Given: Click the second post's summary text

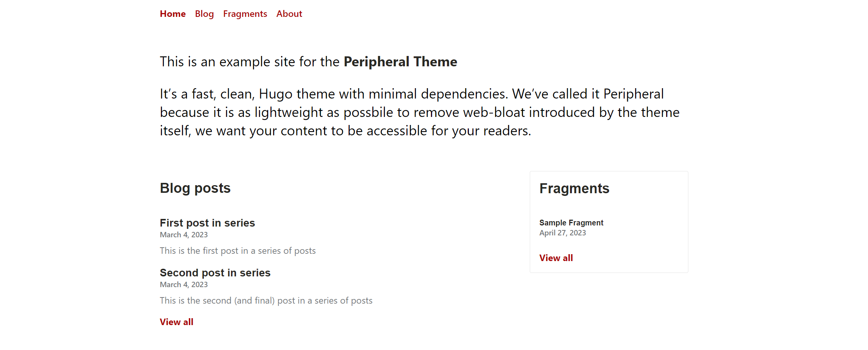Looking at the screenshot, I should (x=266, y=301).
